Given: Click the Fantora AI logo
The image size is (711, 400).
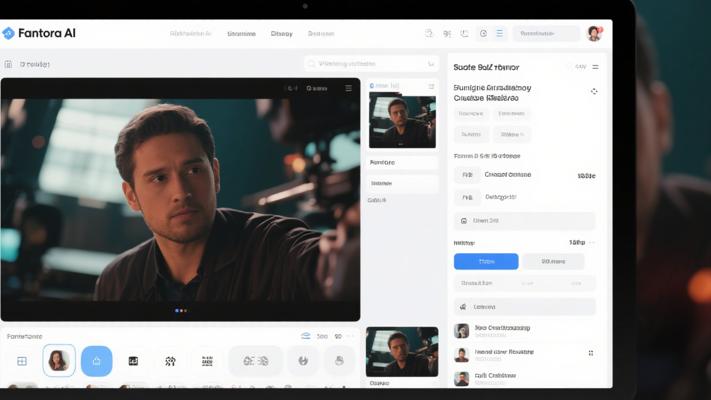Looking at the screenshot, I should pyautogui.click(x=40, y=33).
